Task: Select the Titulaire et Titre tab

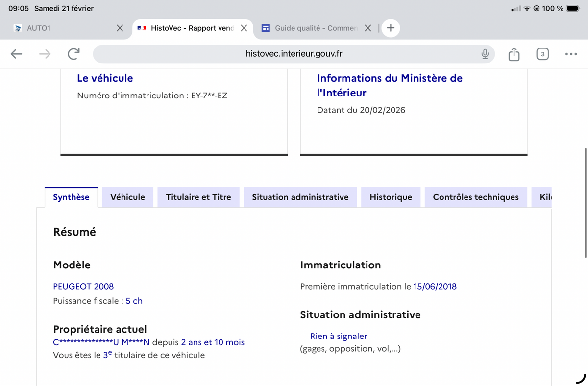Action: click(x=198, y=197)
